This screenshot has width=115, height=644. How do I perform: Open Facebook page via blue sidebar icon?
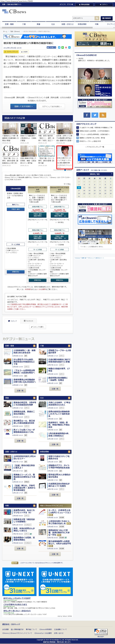(x=87, y=115)
